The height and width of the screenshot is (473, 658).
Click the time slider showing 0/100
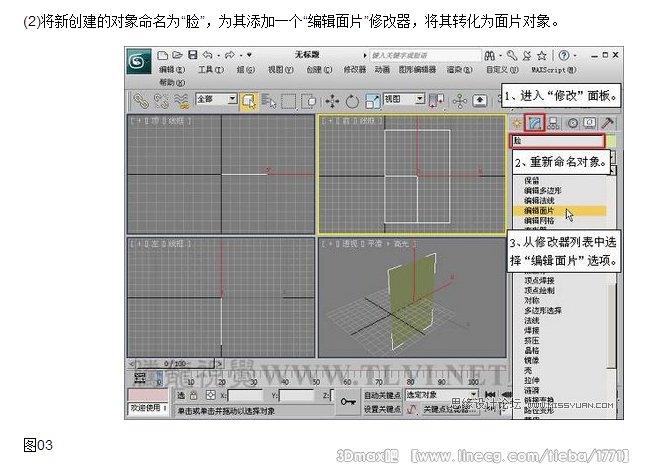tap(175, 363)
